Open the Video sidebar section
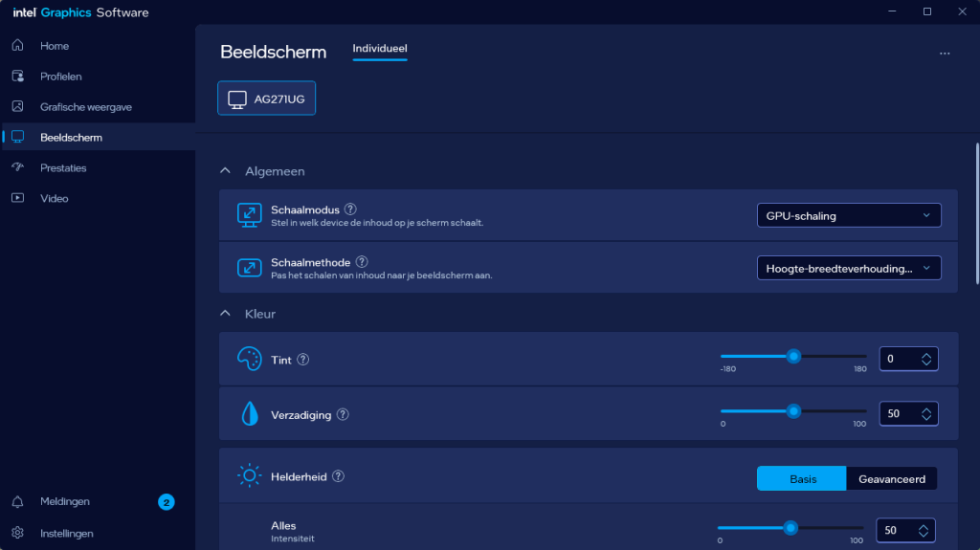Viewport: 980px width, 550px height. 54,199
